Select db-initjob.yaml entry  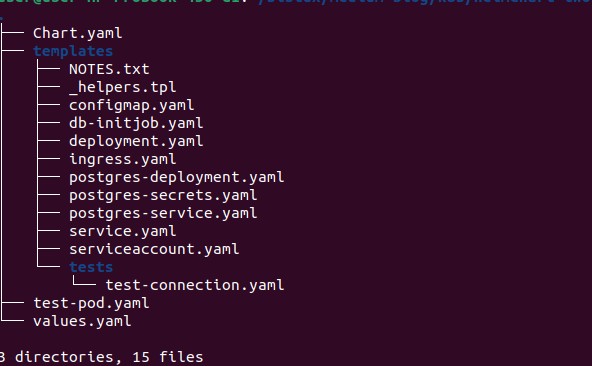tap(136, 123)
